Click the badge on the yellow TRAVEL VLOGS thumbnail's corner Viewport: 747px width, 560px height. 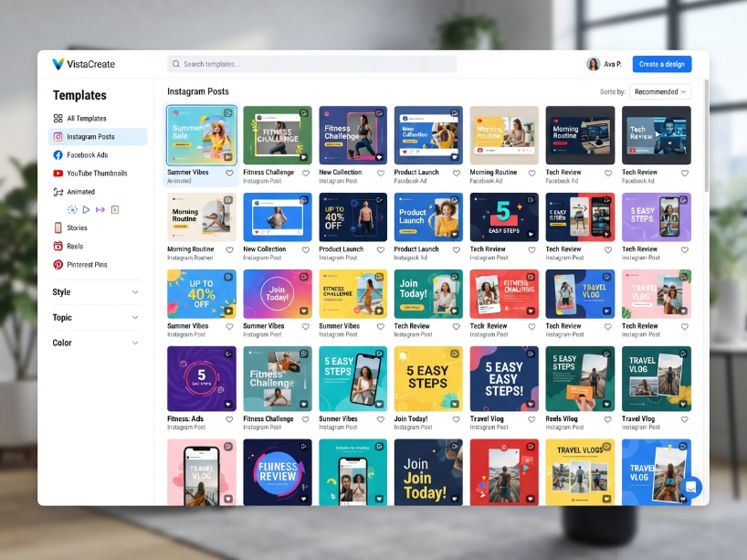(606, 447)
